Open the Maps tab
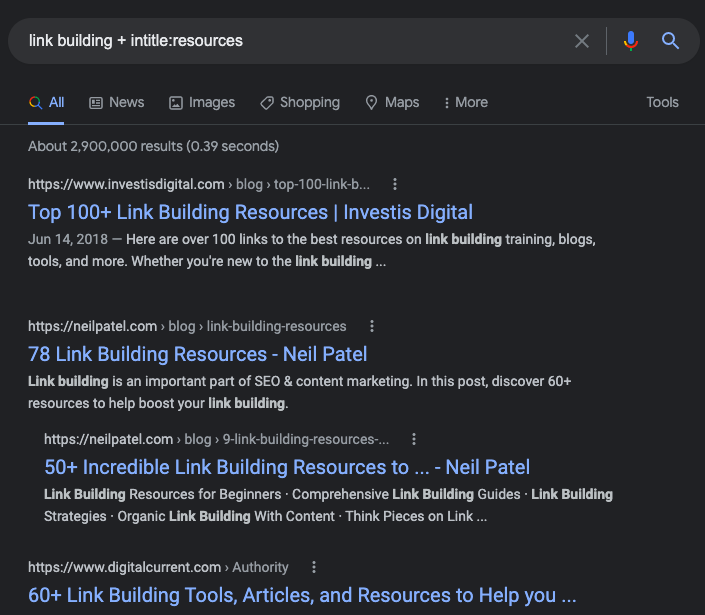 (x=392, y=102)
